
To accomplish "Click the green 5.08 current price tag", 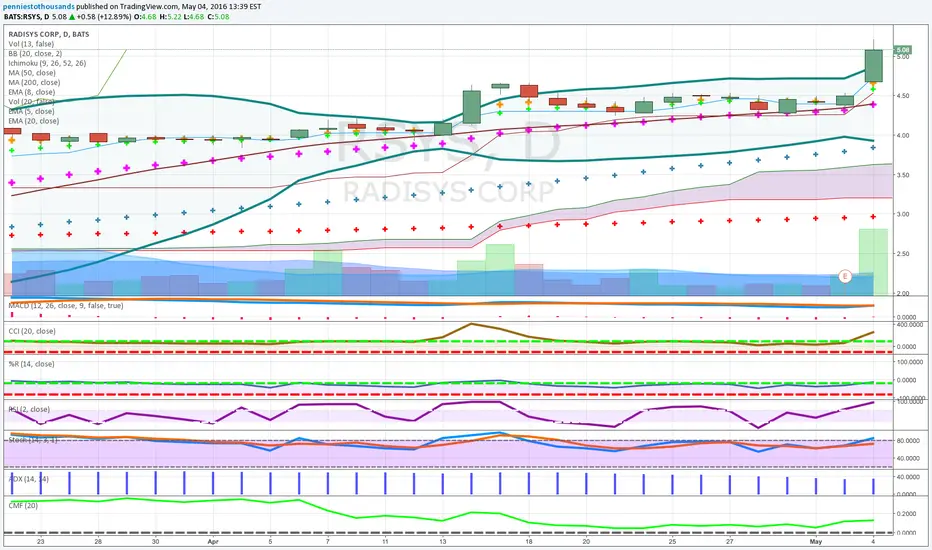I will [902, 50].
